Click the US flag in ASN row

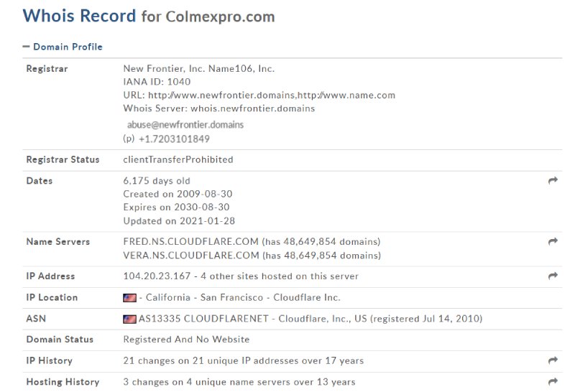click(130, 319)
